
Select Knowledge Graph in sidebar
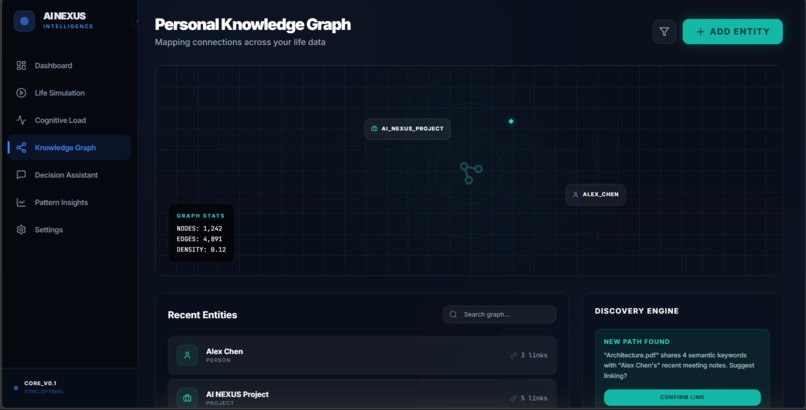tap(69, 147)
